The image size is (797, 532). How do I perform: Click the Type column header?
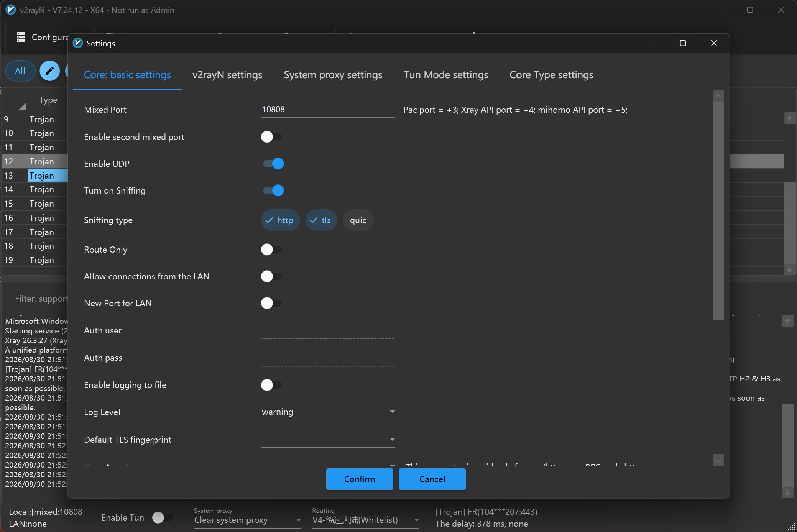48,100
